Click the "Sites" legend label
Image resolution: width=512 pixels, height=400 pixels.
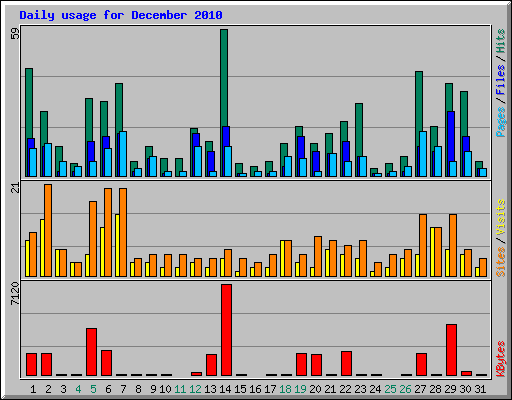click(x=500, y=262)
